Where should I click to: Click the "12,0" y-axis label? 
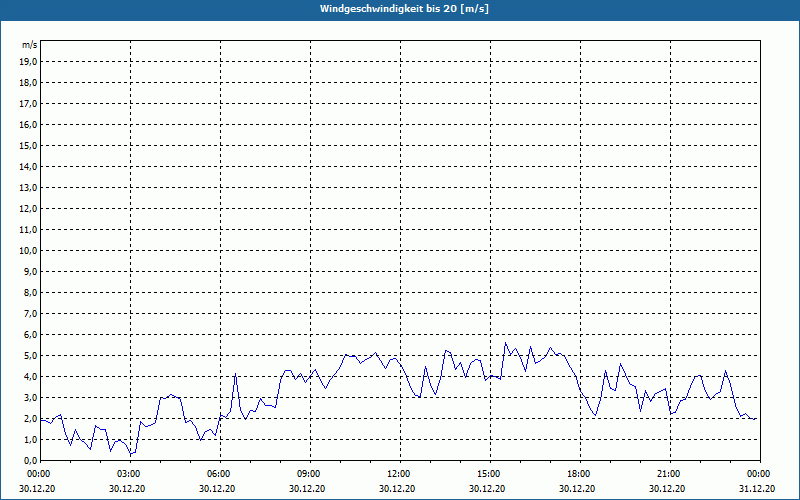tap(28, 208)
